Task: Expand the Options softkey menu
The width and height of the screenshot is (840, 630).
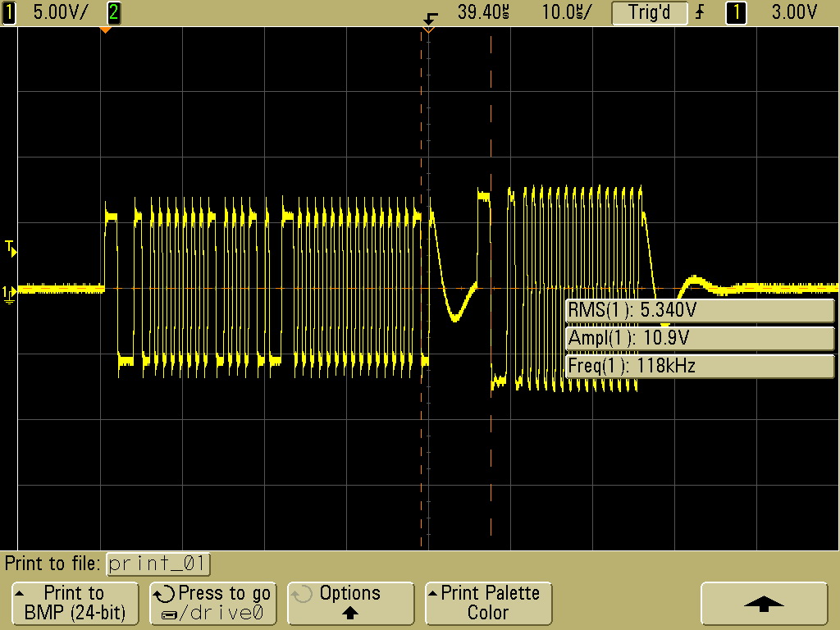Action: pyautogui.click(x=350, y=603)
